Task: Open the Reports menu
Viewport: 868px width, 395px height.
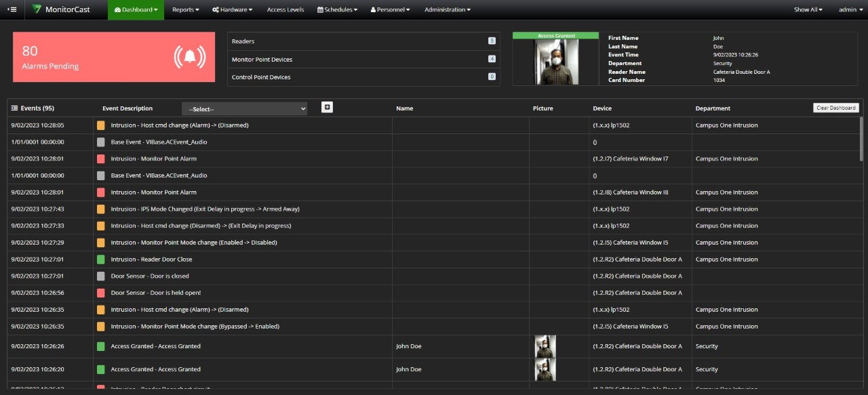Action: tap(185, 9)
